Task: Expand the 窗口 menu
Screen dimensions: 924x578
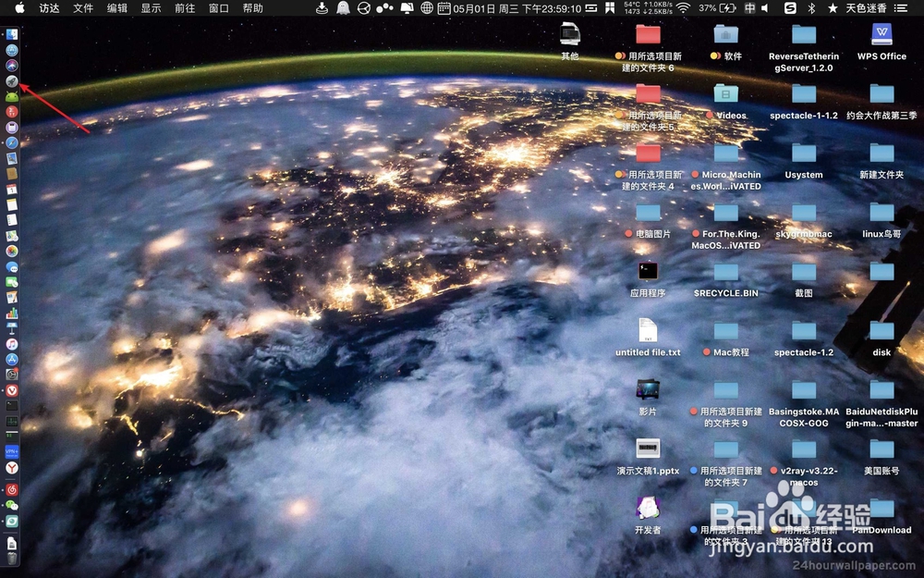Action: [x=219, y=8]
